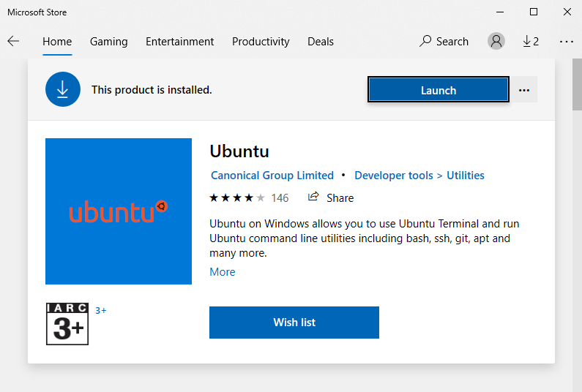Add Ubuntu to Wish list
This screenshot has width=582, height=392.
pos(294,323)
